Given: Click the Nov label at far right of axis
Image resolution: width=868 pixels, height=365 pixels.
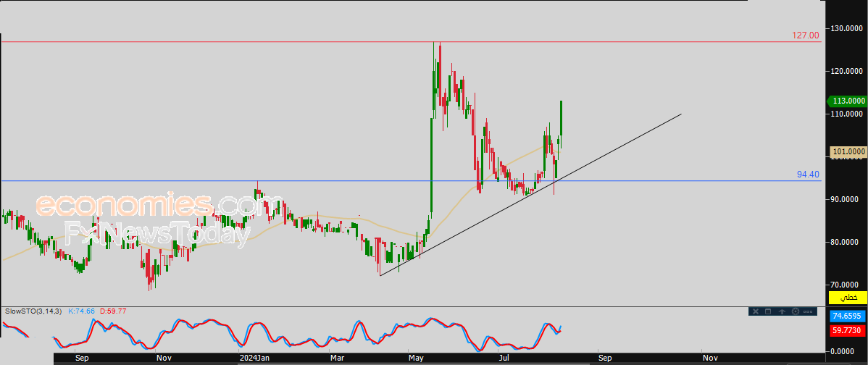Looking at the screenshot, I should coord(709,358).
